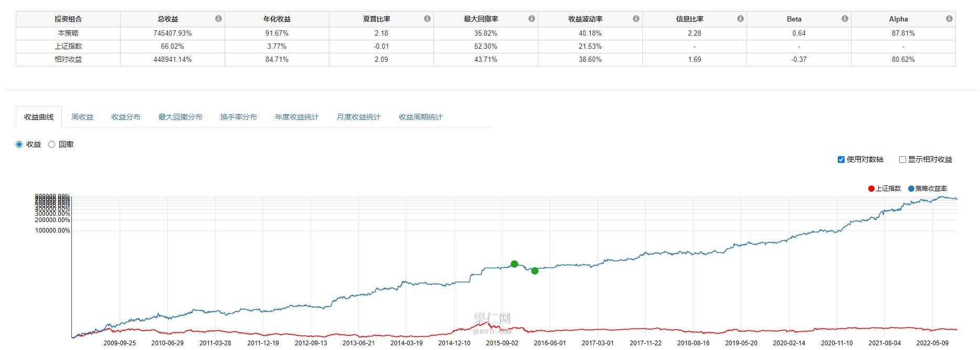Image resolution: width=980 pixels, height=350 pixels.
Task: Select the 收益 radio button
Action: [x=19, y=145]
